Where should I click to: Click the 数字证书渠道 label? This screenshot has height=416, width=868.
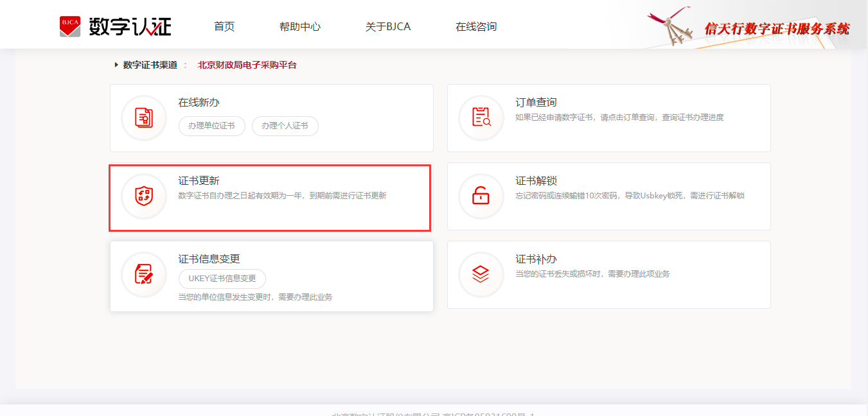click(x=150, y=65)
